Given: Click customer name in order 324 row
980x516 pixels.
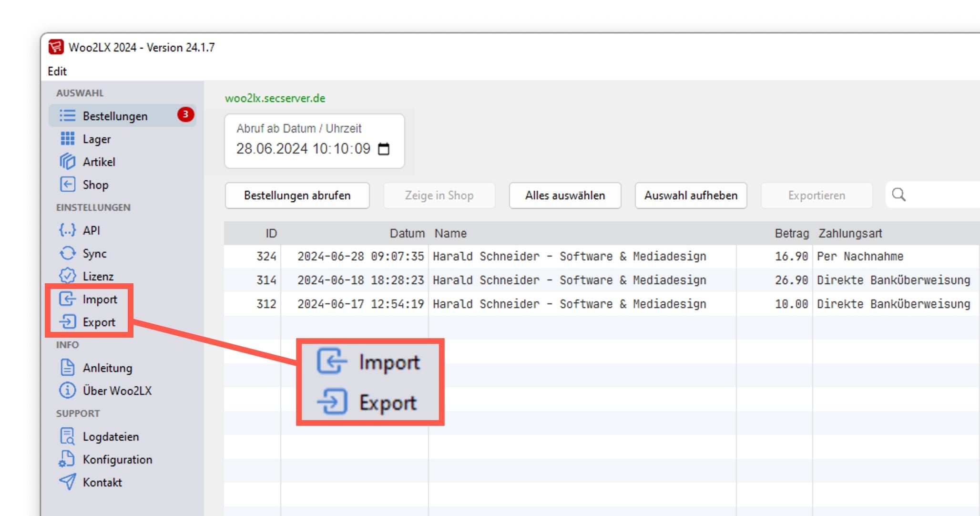Looking at the screenshot, I should coord(570,256).
